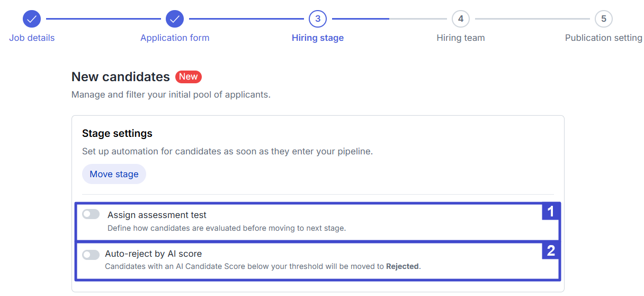The width and height of the screenshot is (644, 296).
Task: Click the Stage settings heading
Action: pyautogui.click(x=117, y=133)
